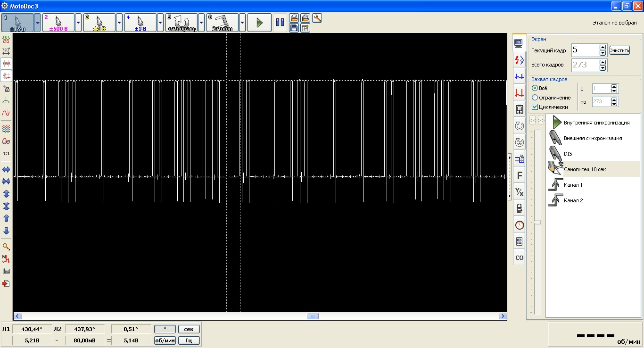Open the F tab in side panel

click(519, 175)
